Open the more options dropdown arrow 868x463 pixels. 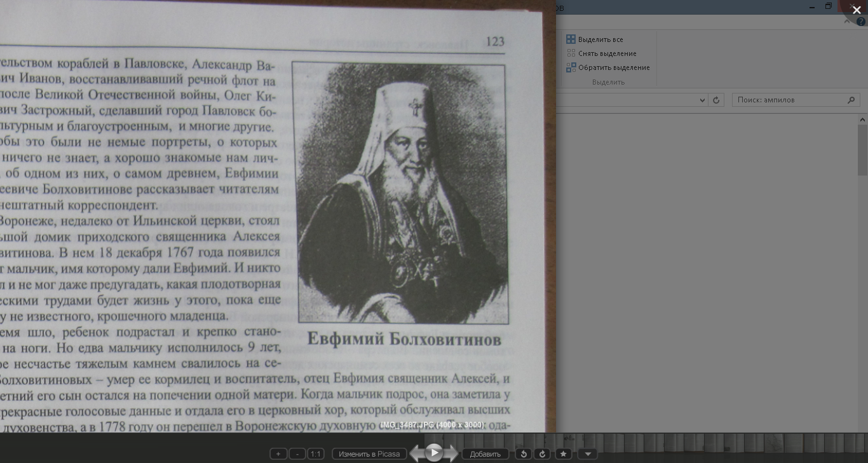(588, 453)
